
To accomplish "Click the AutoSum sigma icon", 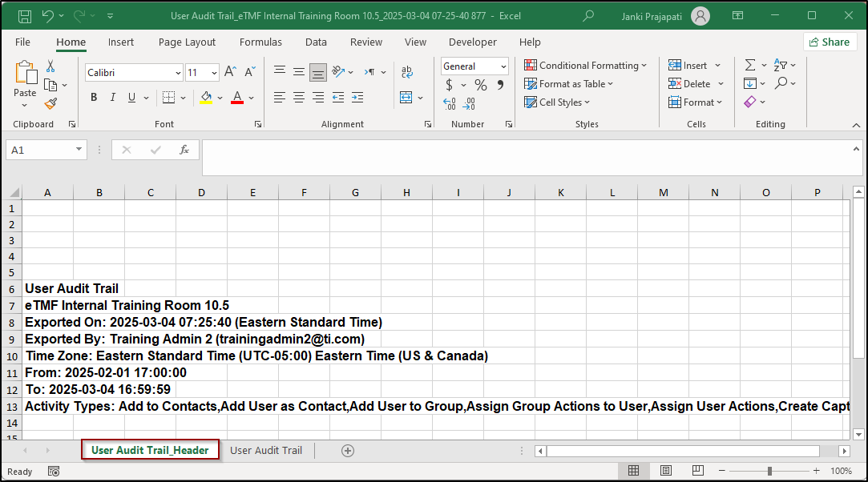I will [750, 66].
